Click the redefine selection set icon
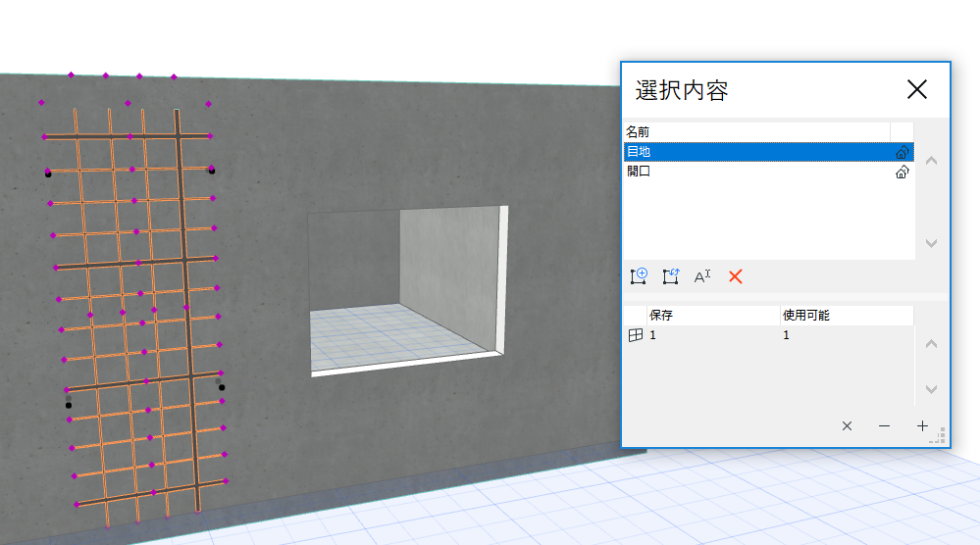Viewport: 980px width, 545px height. click(x=671, y=276)
